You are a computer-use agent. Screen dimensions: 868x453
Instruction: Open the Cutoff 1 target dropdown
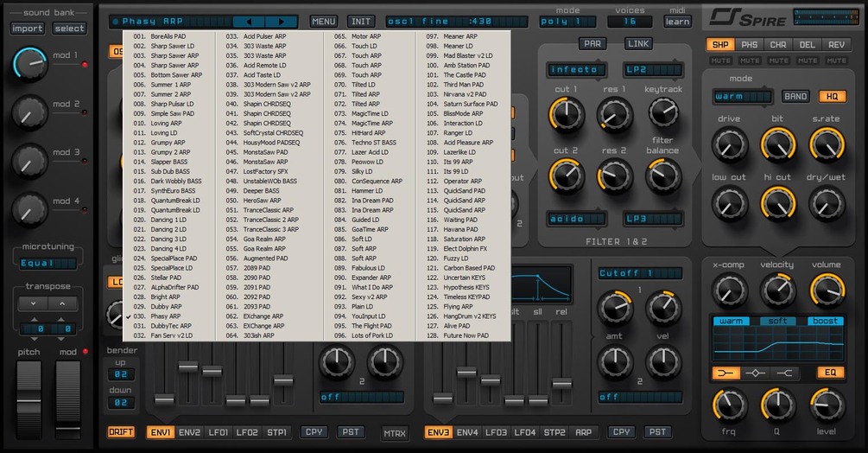click(640, 273)
